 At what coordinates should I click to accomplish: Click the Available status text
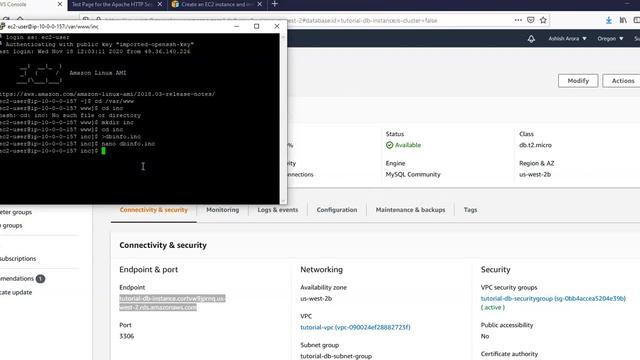pos(408,145)
